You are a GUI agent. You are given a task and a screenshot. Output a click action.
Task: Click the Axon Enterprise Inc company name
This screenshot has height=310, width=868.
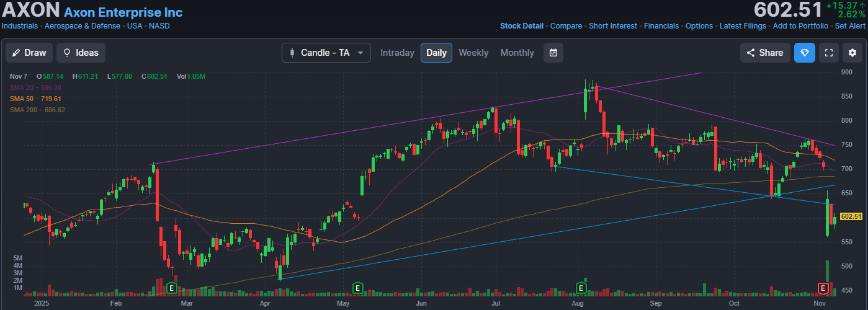coord(123,12)
